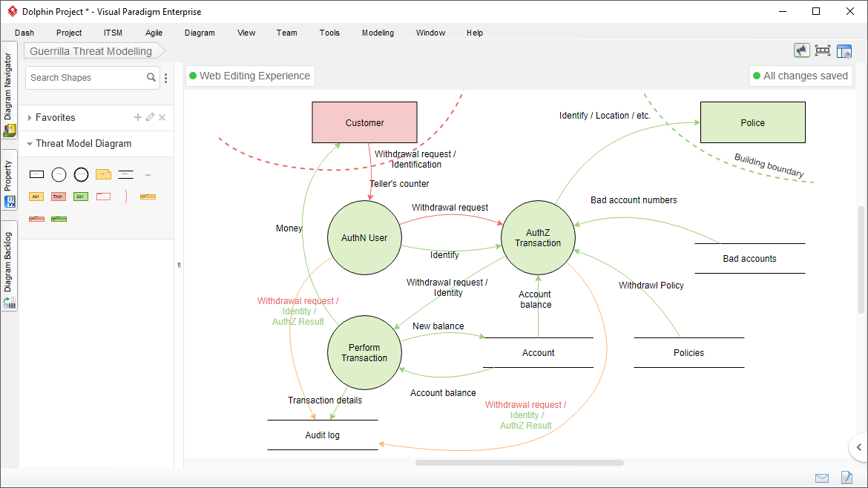Viewport: 868px width, 488px height.
Task: Open the Project menu
Action: [x=69, y=33]
